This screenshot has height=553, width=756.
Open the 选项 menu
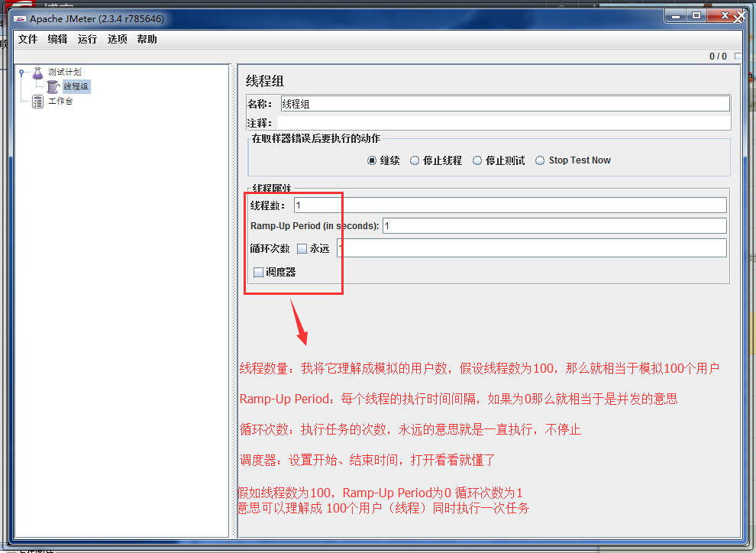pos(117,39)
